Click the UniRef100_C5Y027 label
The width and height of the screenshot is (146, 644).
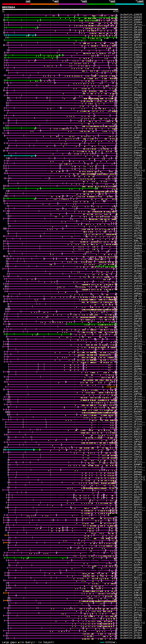(x=131, y=414)
